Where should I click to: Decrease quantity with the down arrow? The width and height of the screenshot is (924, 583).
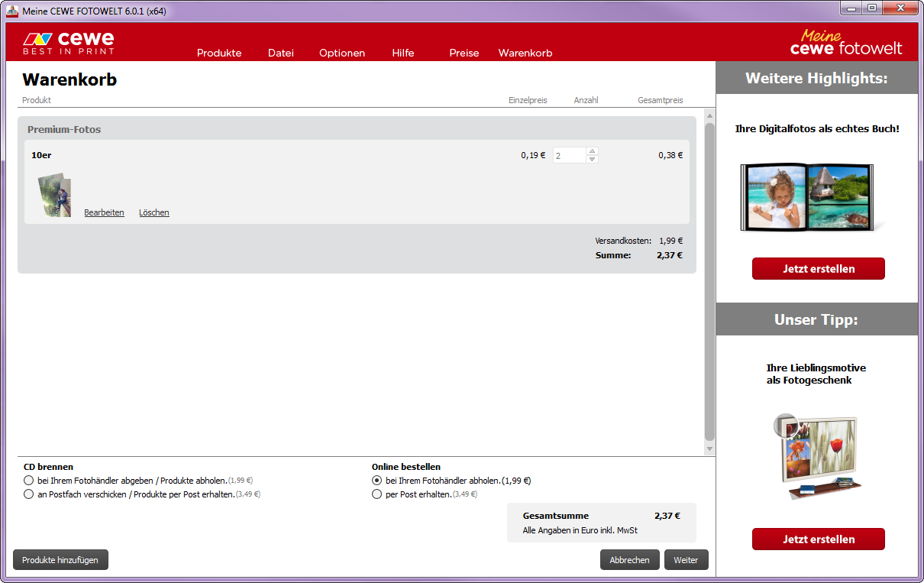pyautogui.click(x=592, y=159)
